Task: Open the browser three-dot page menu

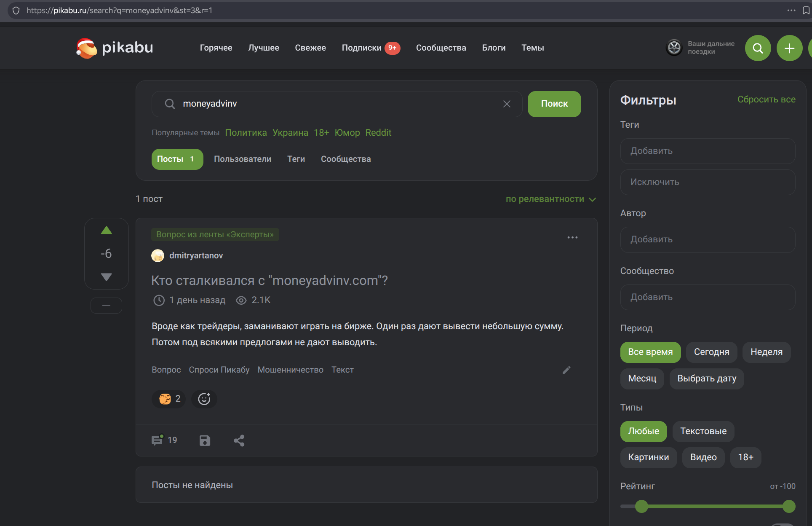Action: coord(791,11)
